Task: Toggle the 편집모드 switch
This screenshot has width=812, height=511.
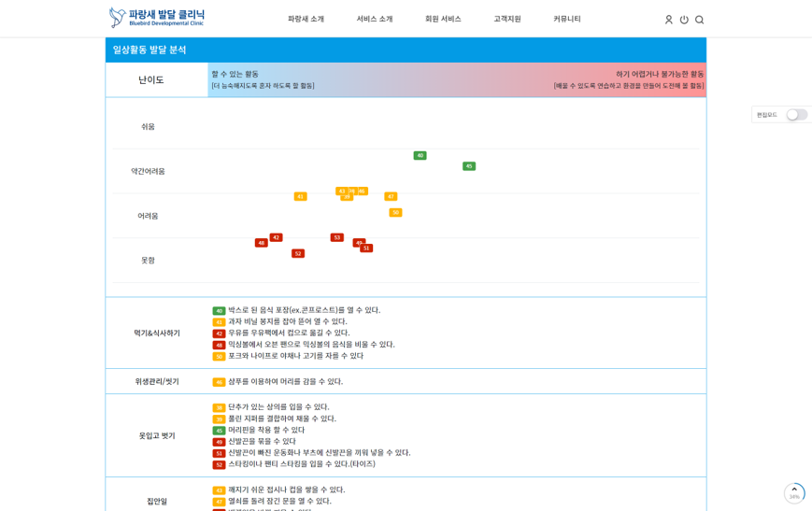Action: coord(796,115)
